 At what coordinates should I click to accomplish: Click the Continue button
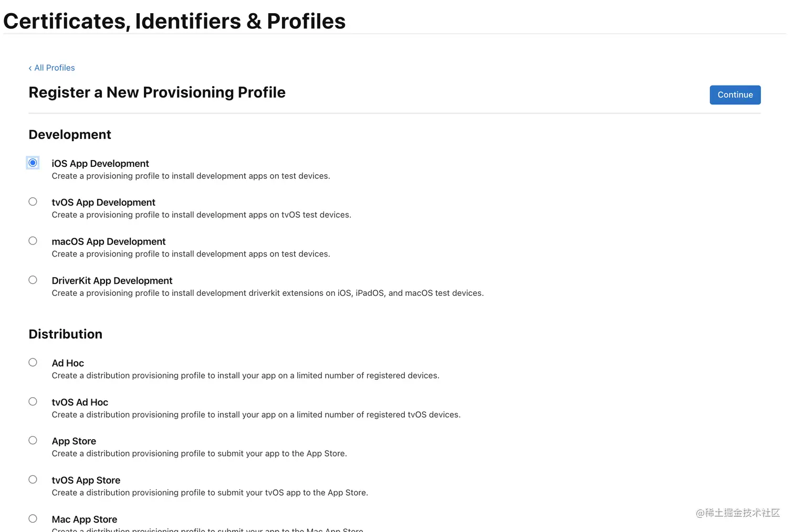735,95
